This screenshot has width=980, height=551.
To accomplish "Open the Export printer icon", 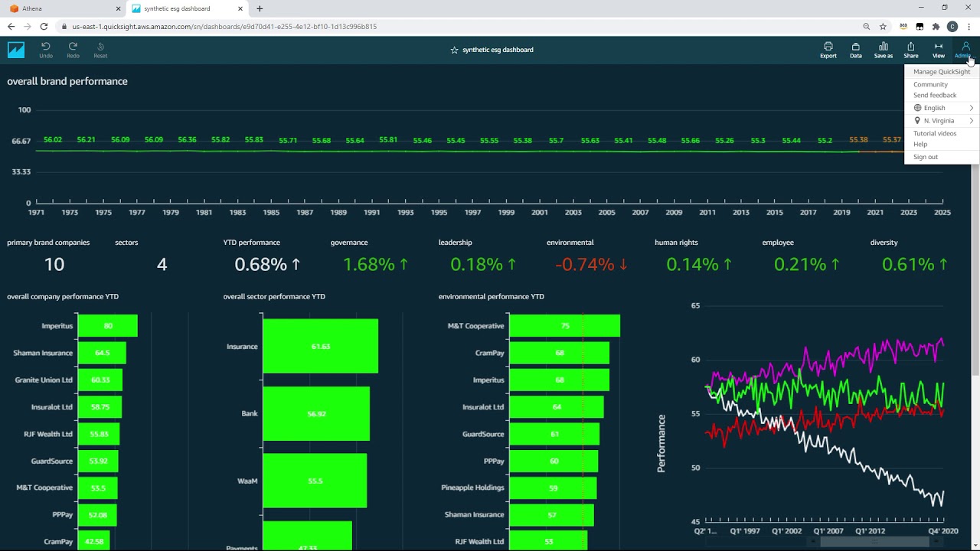I will [828, 50].
